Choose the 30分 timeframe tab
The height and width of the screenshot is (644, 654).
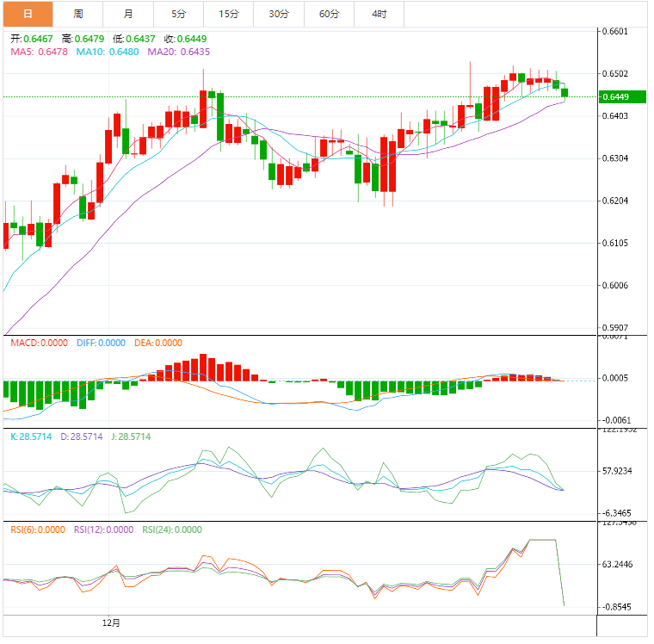[x=279, y=14]
